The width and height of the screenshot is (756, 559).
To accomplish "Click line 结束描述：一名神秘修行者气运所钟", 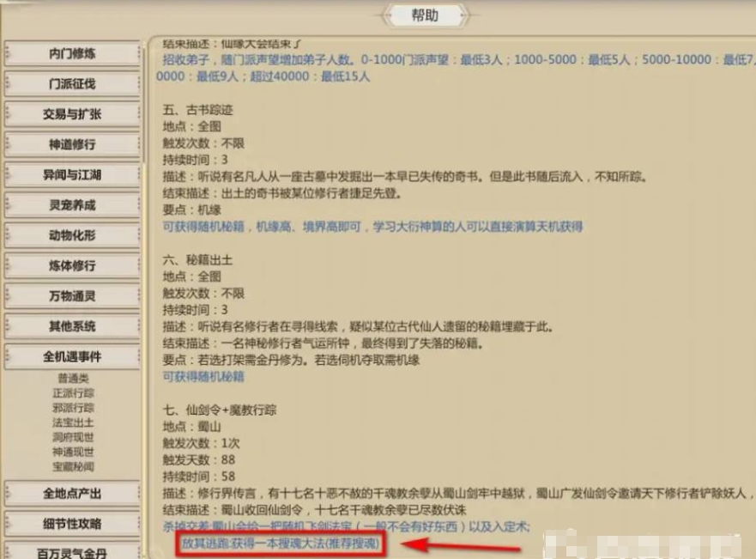I will pos(323,343).
